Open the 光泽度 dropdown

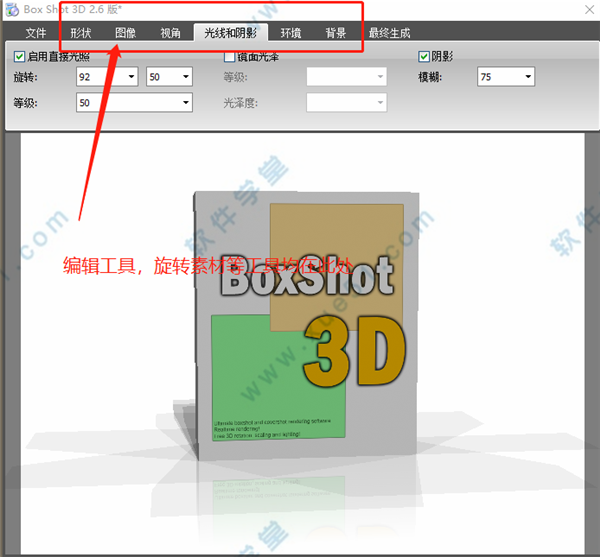click(x=347, y=102)
